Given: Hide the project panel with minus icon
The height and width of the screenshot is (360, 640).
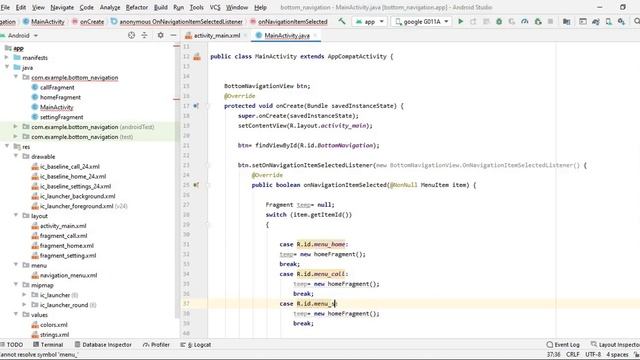Looking at the screenshot, I should pos(173,36).
